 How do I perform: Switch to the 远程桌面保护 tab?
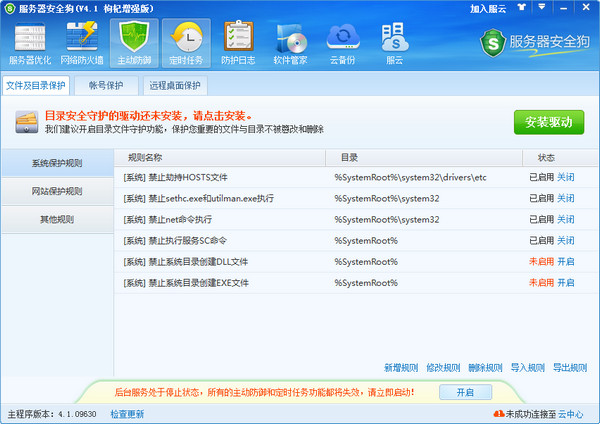[x=175, y=85]
